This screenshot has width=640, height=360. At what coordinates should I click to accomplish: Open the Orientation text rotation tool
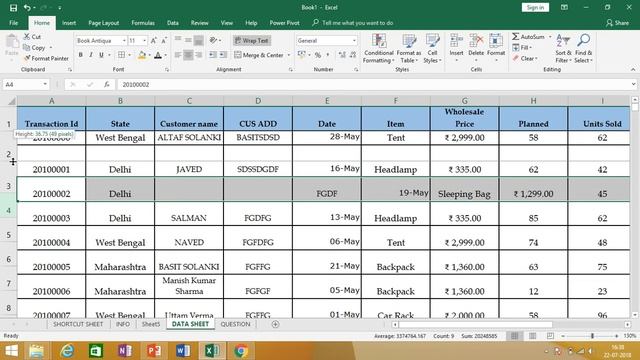[213, 40]
